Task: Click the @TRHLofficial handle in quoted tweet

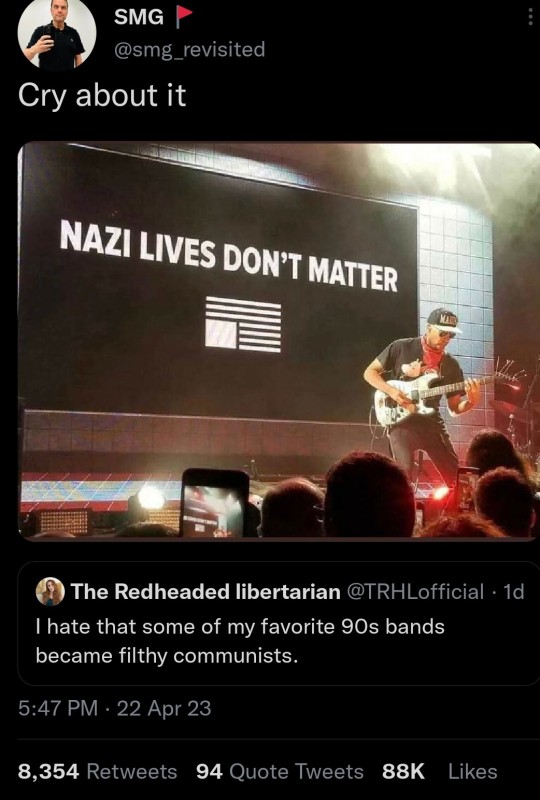Action: coord(415,591)
